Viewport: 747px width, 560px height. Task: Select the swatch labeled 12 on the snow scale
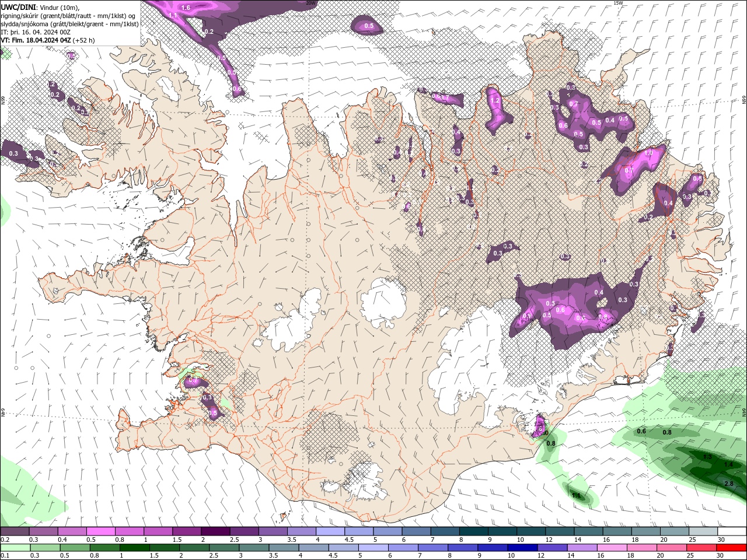(x=560, y=531)
